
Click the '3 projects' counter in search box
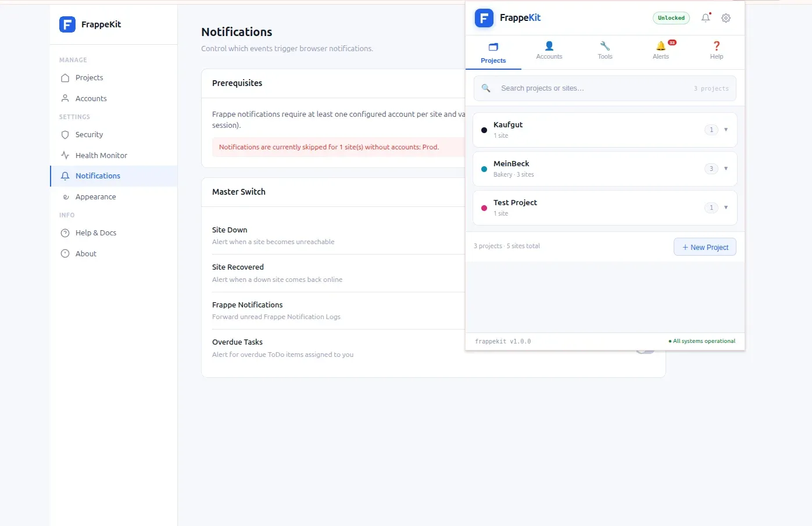coord(711,89)
